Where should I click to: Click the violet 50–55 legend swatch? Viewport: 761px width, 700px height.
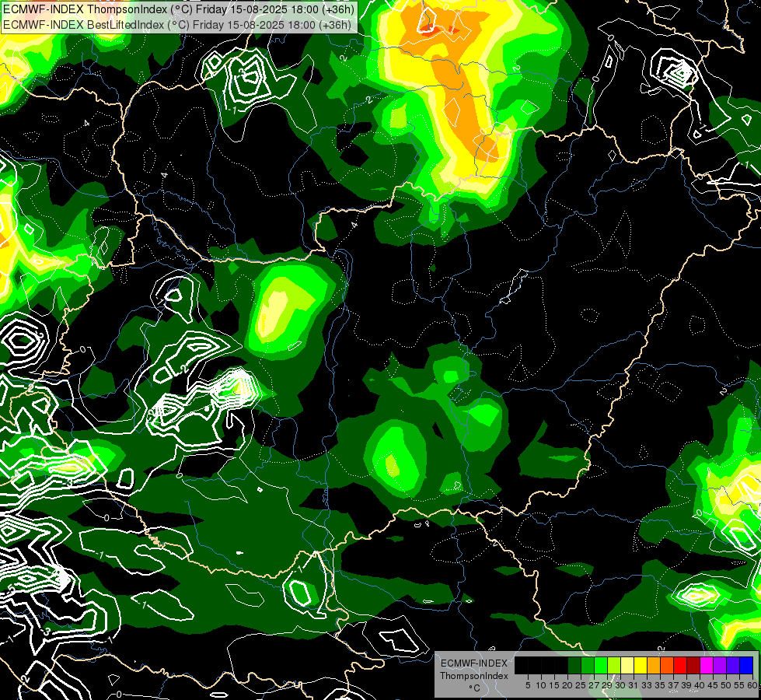pos(733,666)
